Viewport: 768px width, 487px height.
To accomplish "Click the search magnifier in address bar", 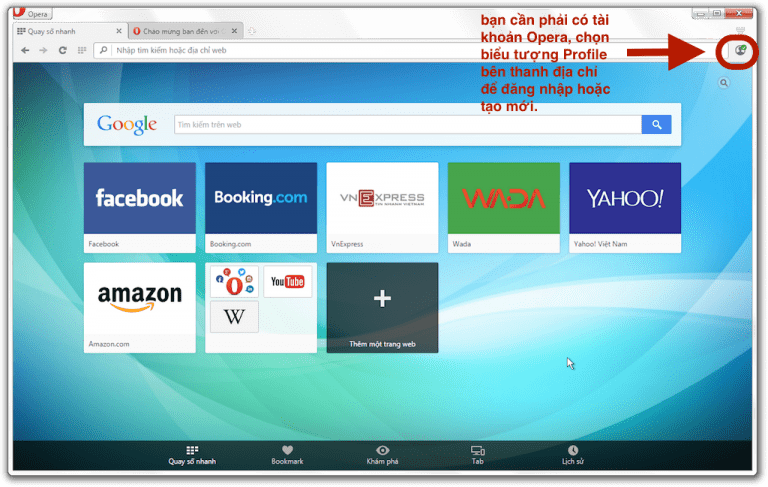I will coord(103,50).
